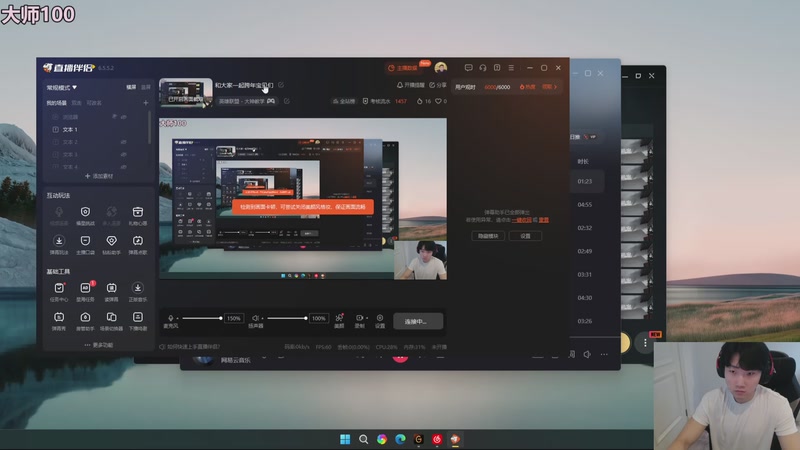Click the microphone 150% value field

234,318
